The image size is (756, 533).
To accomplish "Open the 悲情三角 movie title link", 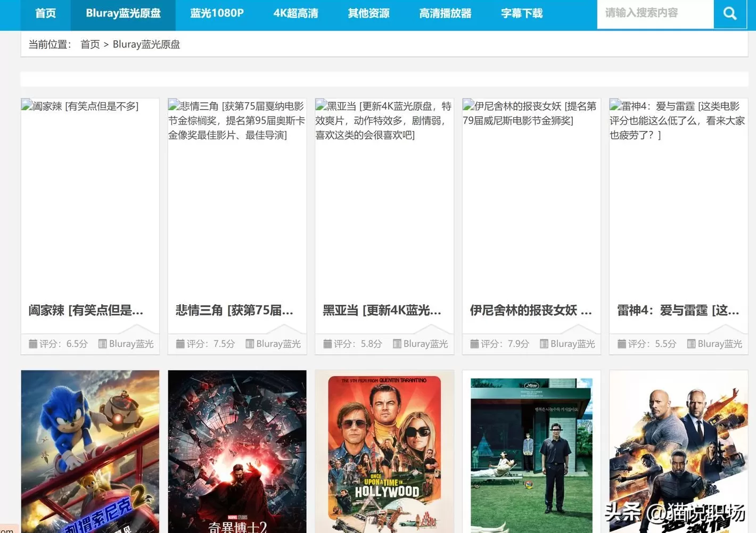I will coord(234,310).
